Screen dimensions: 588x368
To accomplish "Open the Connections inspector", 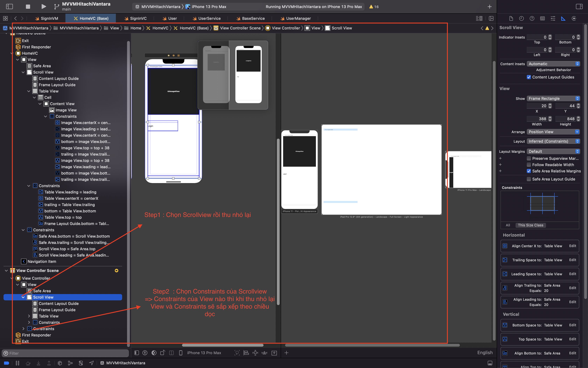I will click(x=574, y=19).
